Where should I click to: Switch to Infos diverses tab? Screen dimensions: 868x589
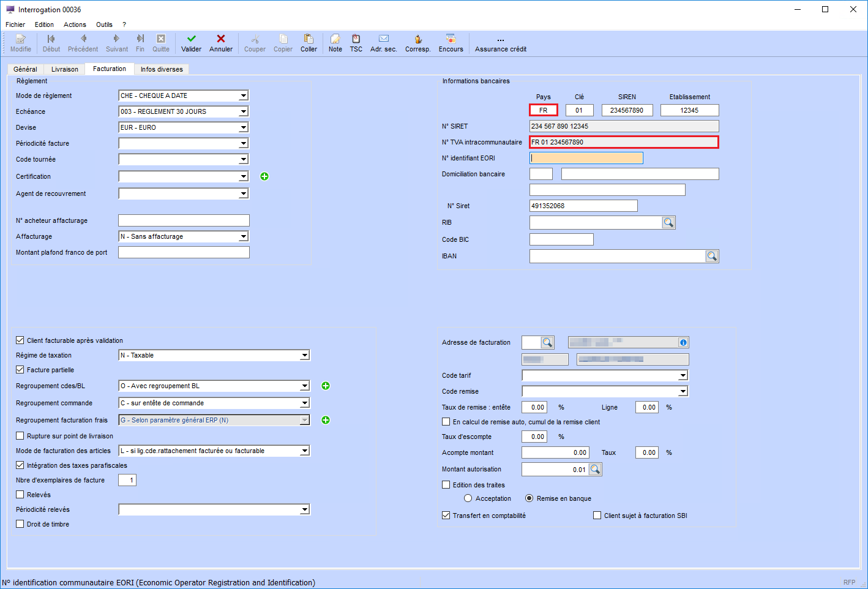pos(162,69)
